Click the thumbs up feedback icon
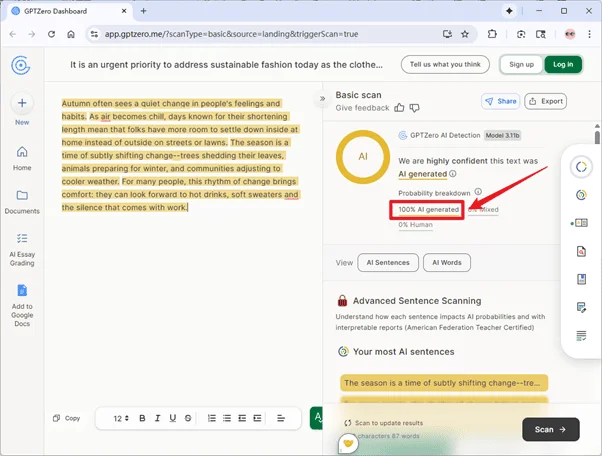The width and height of the screenshot is (602, 456). coord(400,107)
